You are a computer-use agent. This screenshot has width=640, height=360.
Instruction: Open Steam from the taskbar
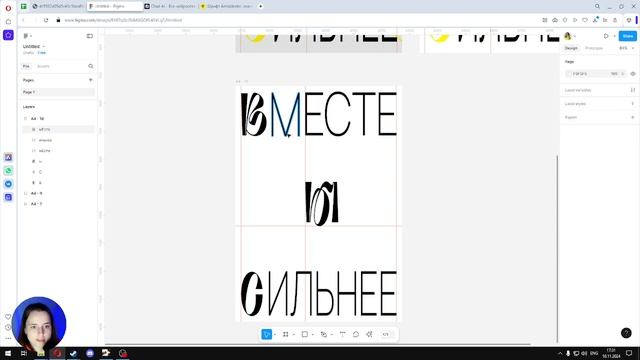73,353
